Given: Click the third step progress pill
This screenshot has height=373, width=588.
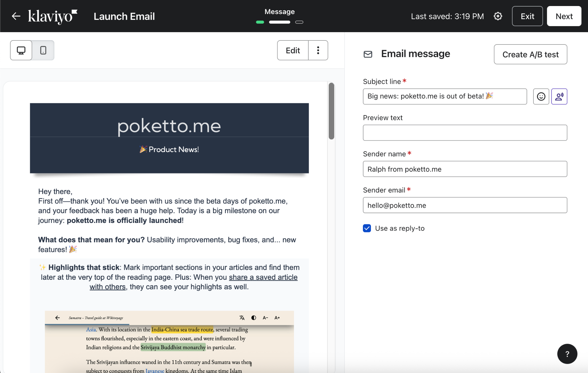Looking at the screenshot, I should coord(299,22).
